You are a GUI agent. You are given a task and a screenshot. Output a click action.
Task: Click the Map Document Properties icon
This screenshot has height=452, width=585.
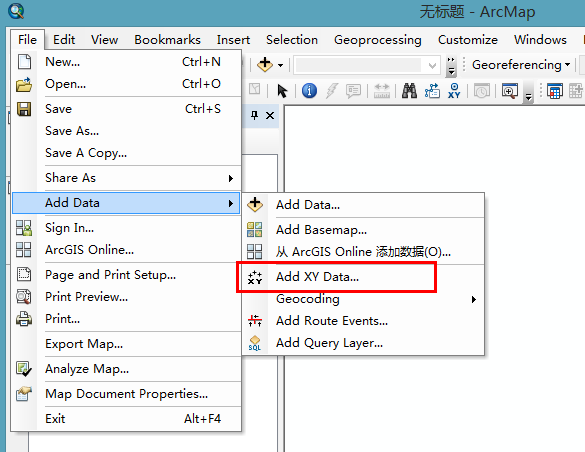click(x=24, y=394)
